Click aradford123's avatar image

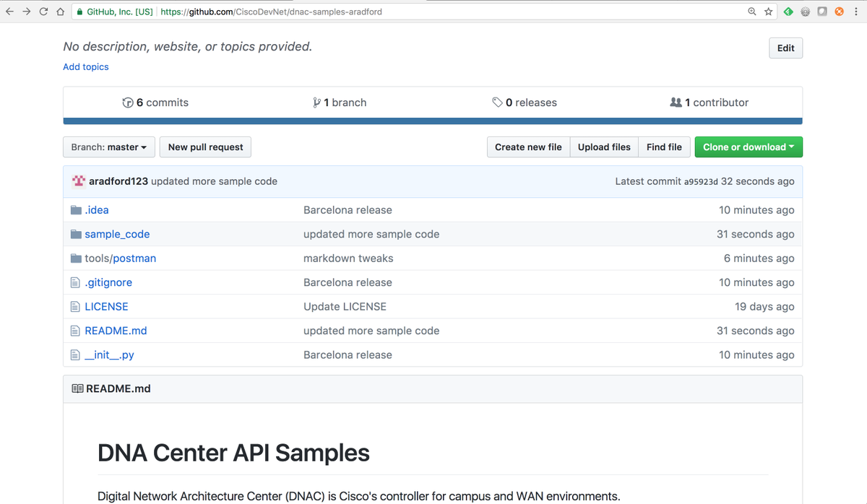coord(79,181)
